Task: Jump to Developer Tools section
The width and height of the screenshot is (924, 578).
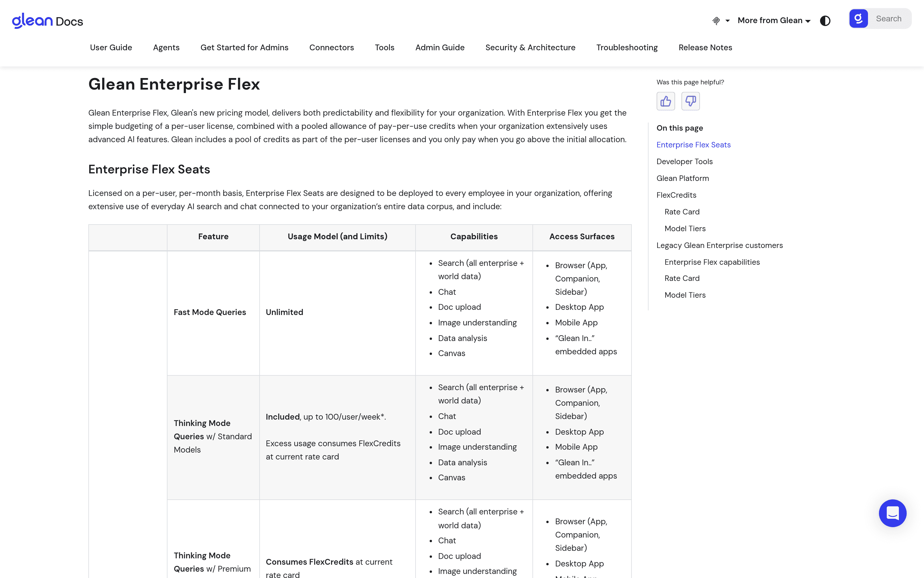Action: coord(685,162)
